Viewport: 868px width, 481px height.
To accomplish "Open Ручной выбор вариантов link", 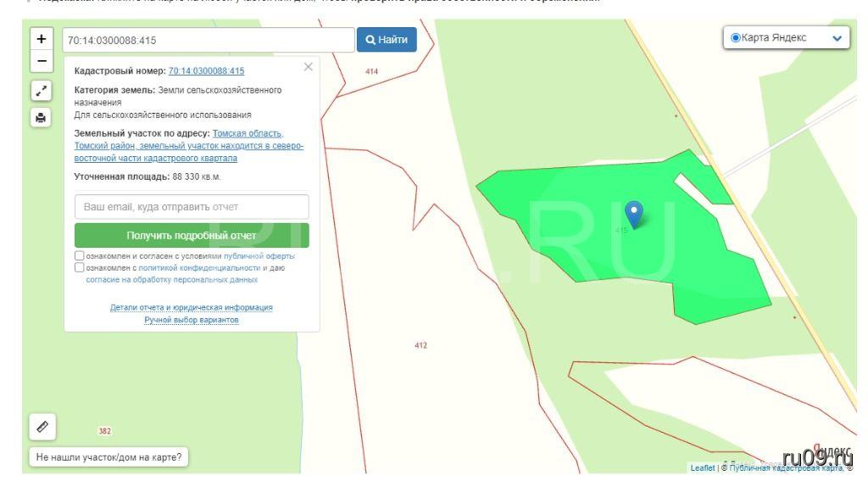I will (192, 320).
